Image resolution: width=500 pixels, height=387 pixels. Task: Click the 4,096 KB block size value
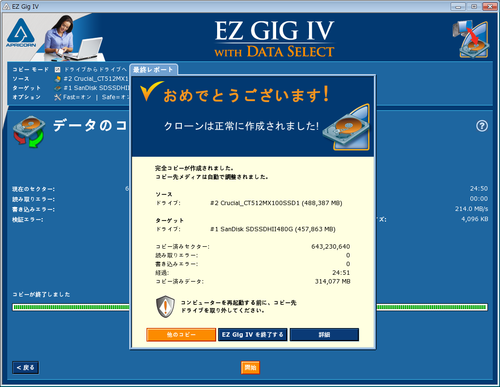(x=475, y=219)
